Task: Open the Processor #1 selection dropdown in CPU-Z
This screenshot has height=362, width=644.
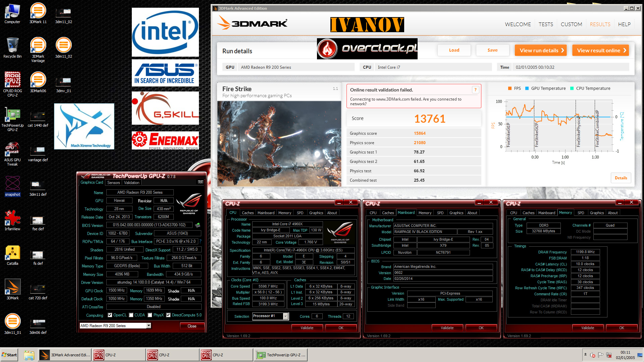Action: point(285,316)
